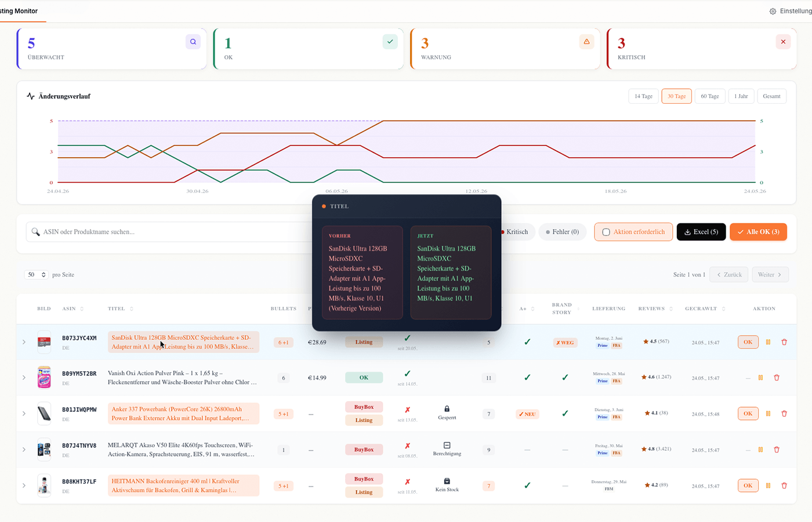The height and width of the screenshot is (522, 812).
Task: Delete the B073JYC4XM row with its trash icon
Action: [x=784, y=342]
